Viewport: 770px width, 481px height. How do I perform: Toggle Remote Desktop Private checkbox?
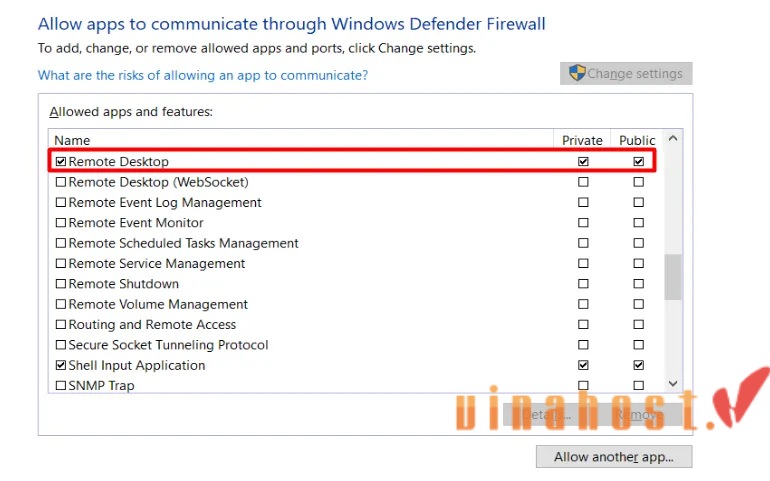(583, 162)
